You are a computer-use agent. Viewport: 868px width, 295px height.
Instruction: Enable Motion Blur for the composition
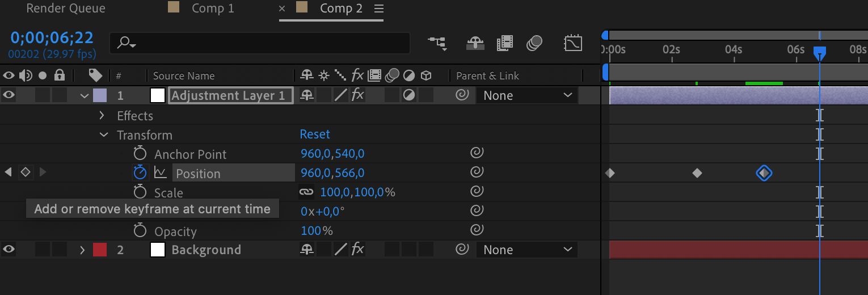coord(534,43)
